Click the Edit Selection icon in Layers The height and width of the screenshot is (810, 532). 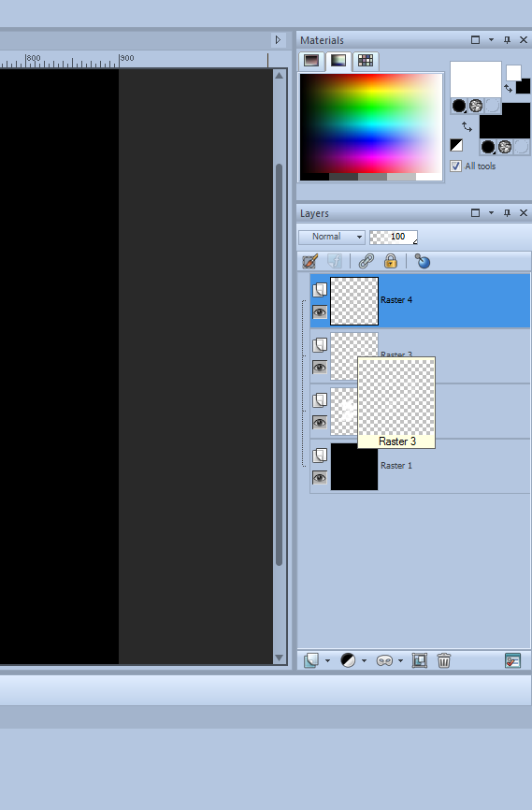click(x=309, y=261)
